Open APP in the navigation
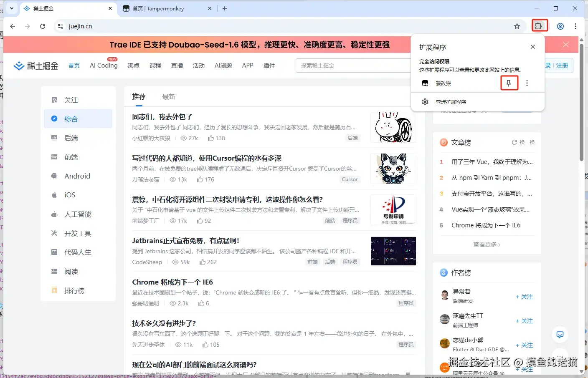Screen dimensions: 588x378 (x=248, y=66)
